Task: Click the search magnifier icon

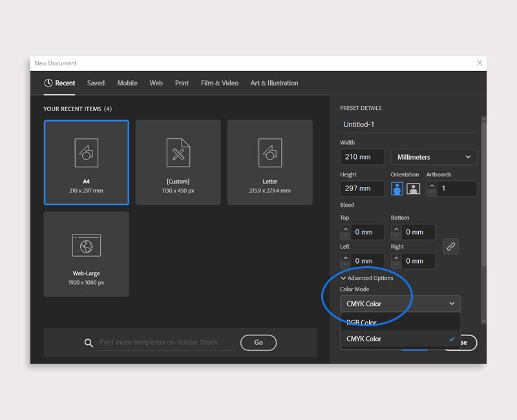Action: (x=89, y=343)
